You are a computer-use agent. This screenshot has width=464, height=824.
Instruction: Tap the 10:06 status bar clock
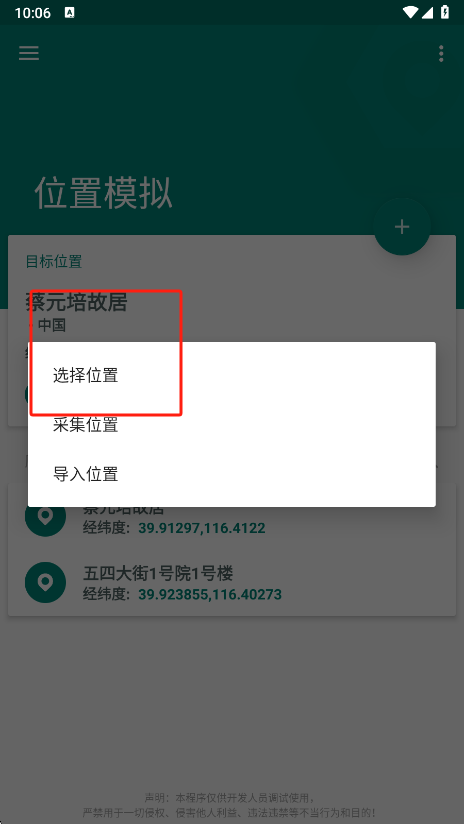tap(33, 13)
